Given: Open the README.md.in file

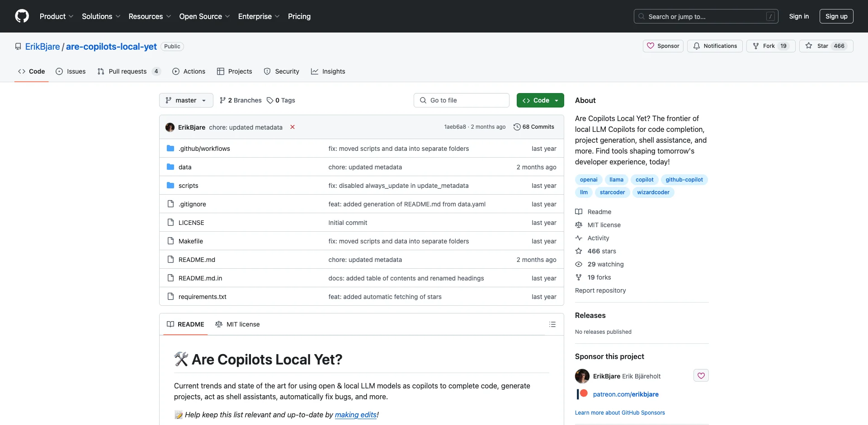Looking at the screenshot, I should 200,278.
